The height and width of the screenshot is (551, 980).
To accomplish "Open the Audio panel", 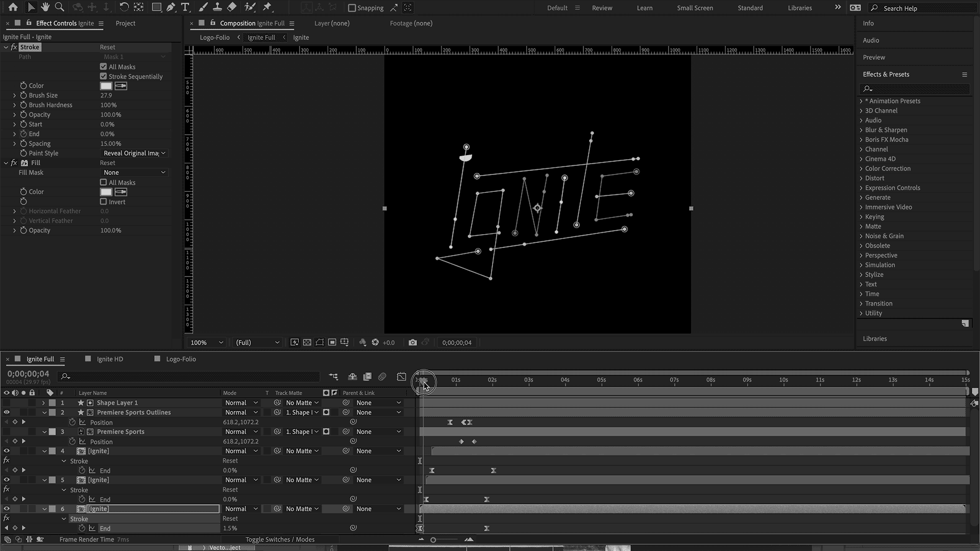I will 871,40.
